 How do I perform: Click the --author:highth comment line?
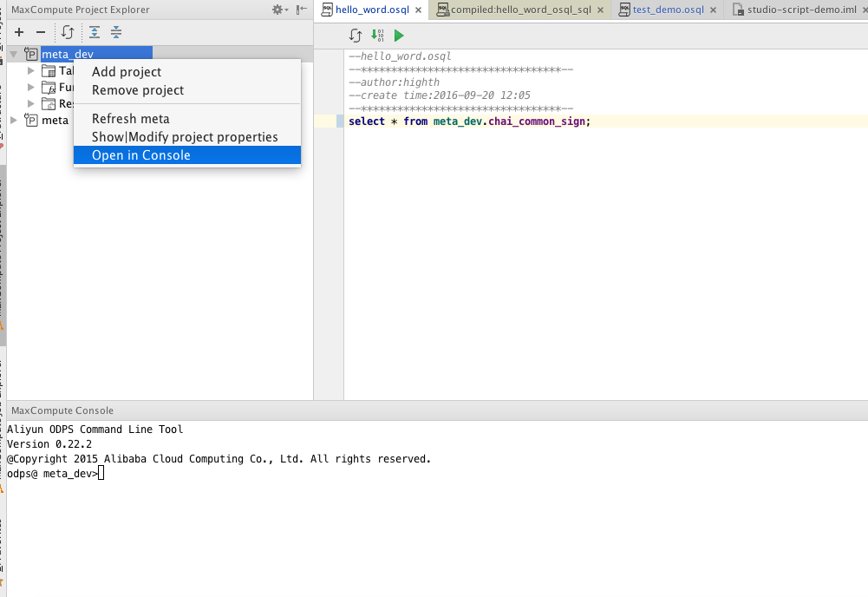[395, 82]
